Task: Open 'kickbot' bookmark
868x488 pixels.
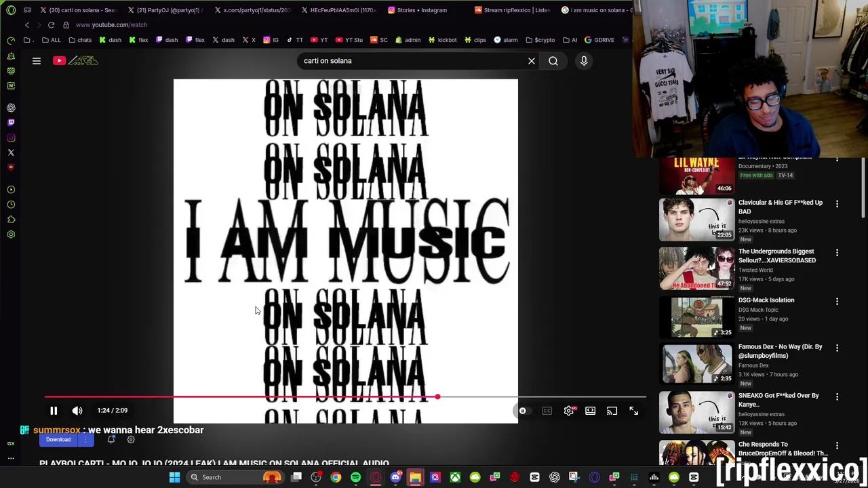Action: click(x=442, y=40)
